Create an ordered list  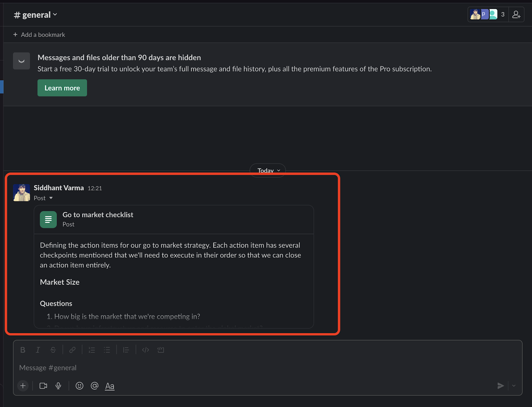pos(92,350)
